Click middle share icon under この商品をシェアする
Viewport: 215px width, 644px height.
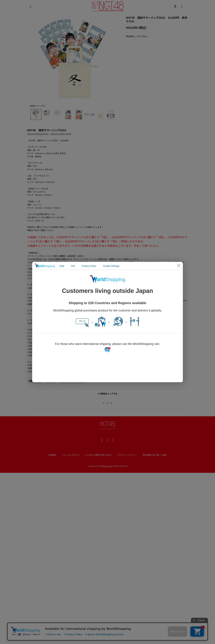tap(107, 403)
